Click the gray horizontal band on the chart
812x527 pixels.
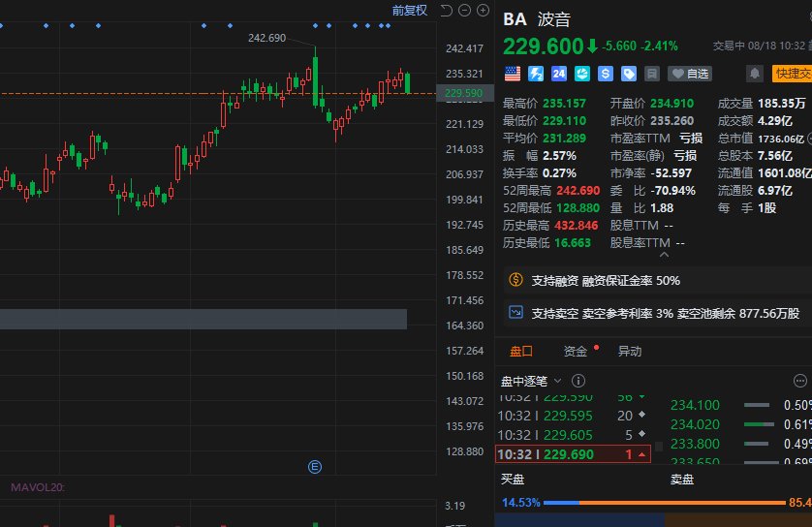203,319
